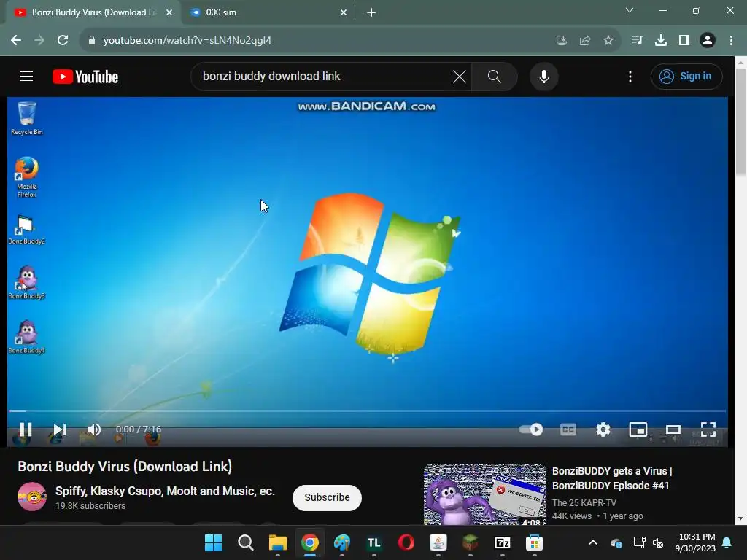Open YouTube settings three-dot menu
This screenshot has width=747, height=560.
click(x=630, y=77)
